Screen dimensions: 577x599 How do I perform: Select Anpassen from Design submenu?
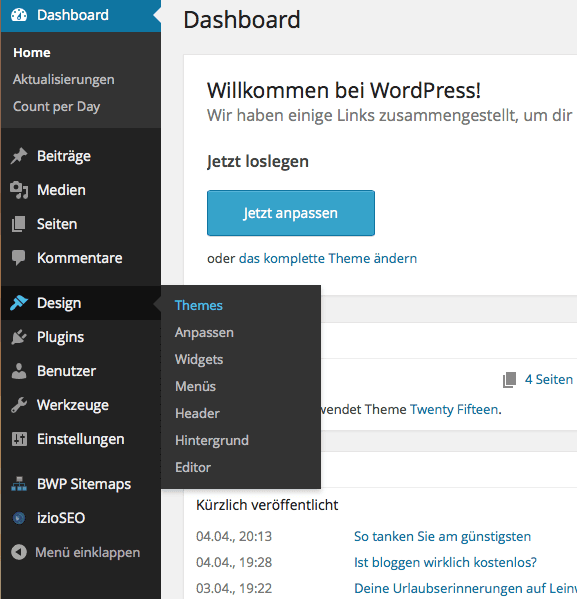tap(204, 332)
